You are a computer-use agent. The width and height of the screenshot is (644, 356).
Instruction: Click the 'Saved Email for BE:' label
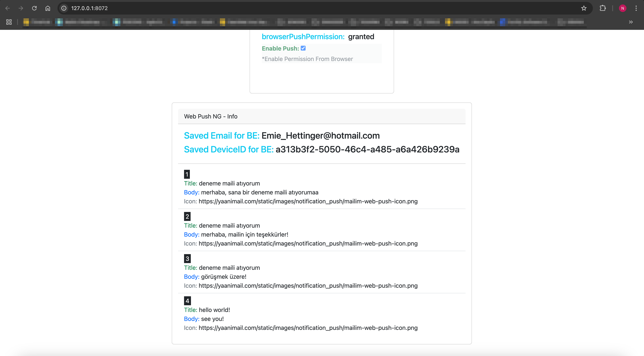click(x=222, y=136)
